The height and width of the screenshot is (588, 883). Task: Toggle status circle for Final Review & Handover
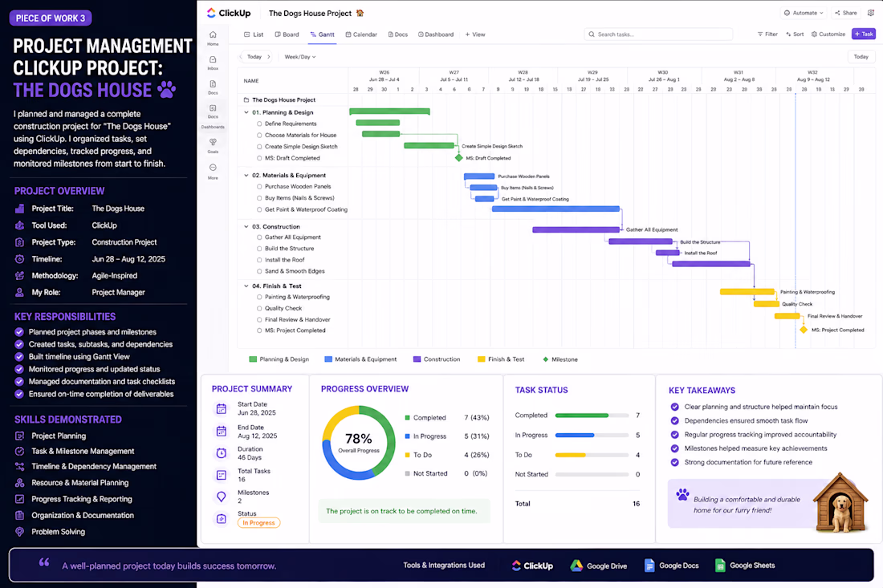(x=259, y=319)
